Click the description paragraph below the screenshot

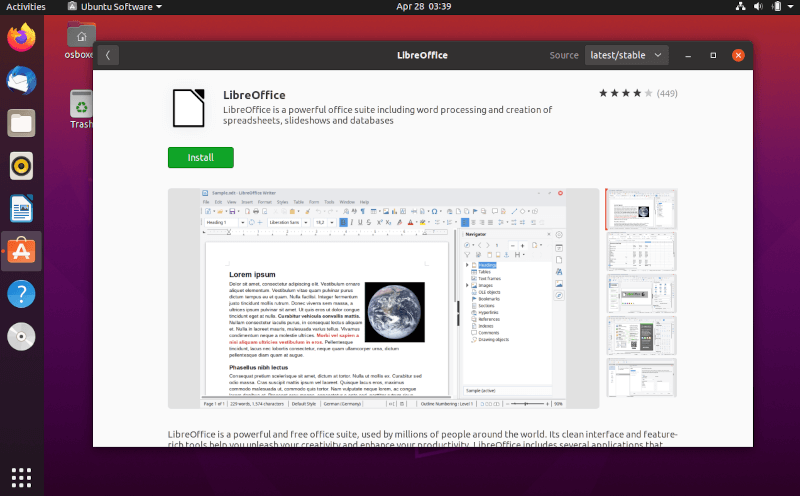(422, 439)
